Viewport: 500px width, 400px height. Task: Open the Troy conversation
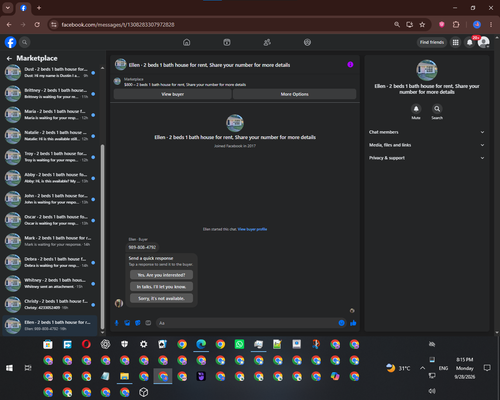pos(50,157)
